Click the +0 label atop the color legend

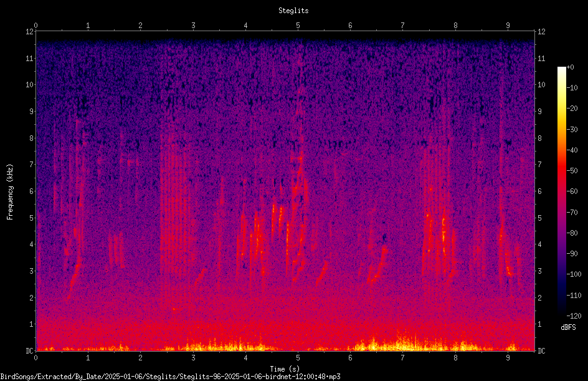point(571,67)
